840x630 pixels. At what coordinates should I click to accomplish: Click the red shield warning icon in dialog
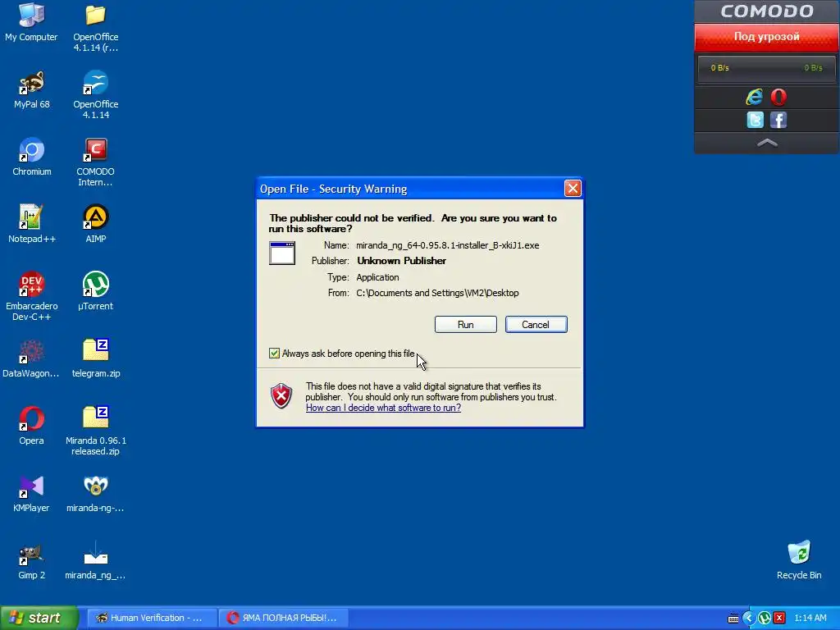[281, 396]
